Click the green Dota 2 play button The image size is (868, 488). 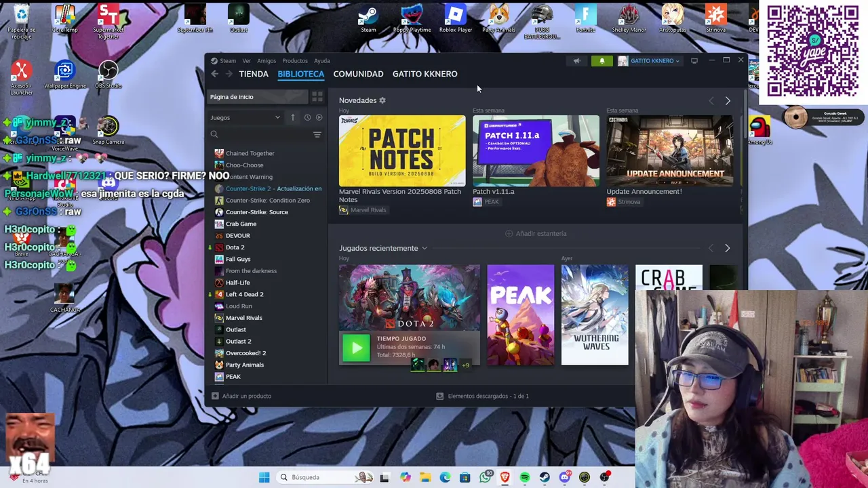[x=356, y=348]
